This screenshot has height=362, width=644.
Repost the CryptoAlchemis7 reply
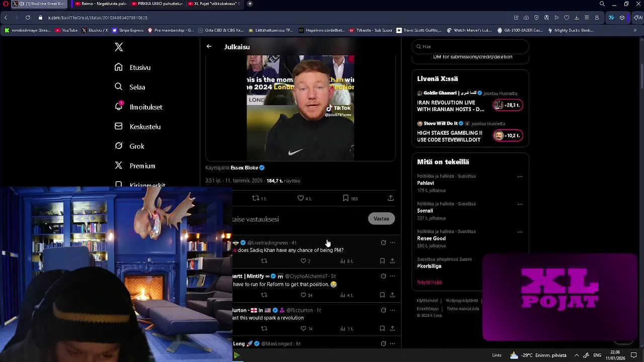[264, 295]
